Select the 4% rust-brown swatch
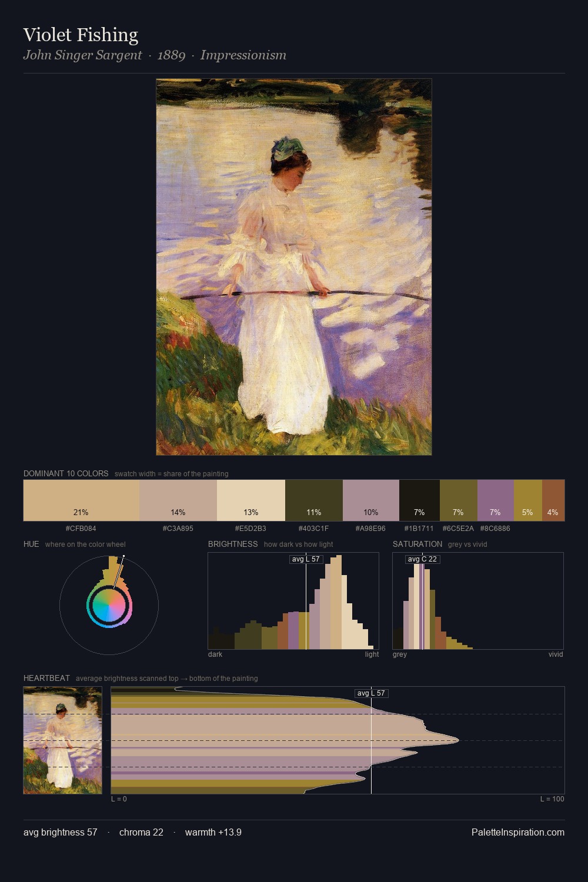The image size is (588, 882). [x=553, y=500]
